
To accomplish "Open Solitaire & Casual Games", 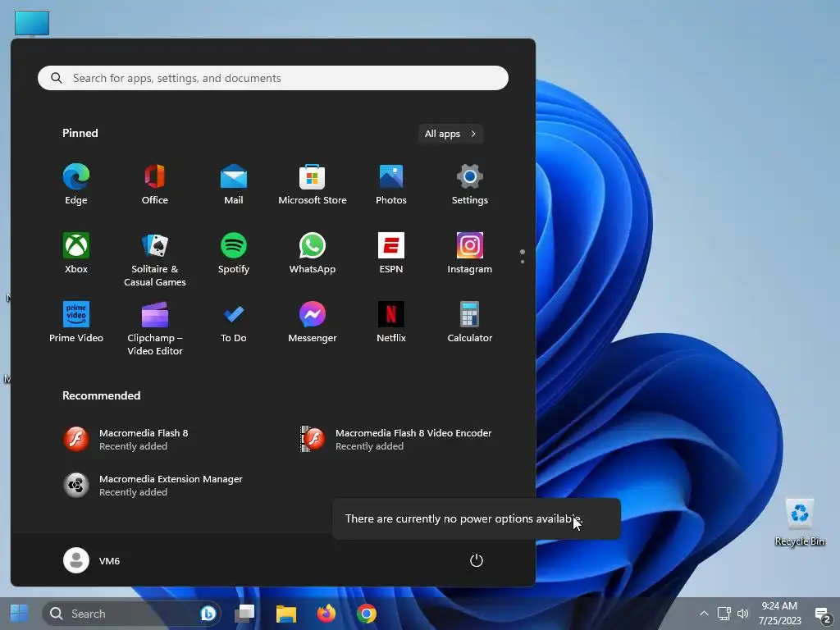I will pyautogui.click(x=155, y=260).
